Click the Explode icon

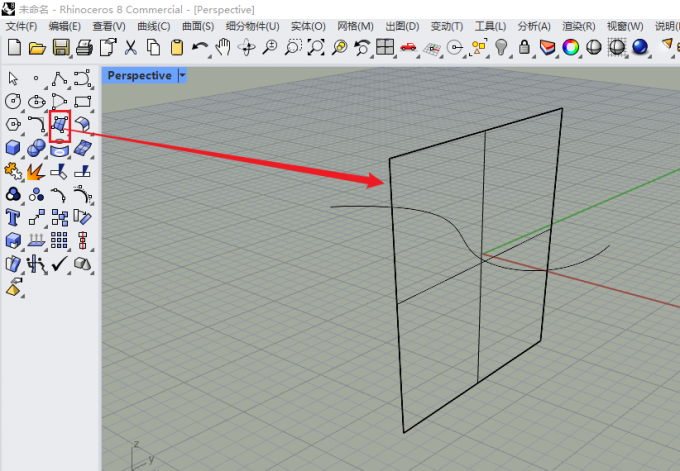point(36,171)
